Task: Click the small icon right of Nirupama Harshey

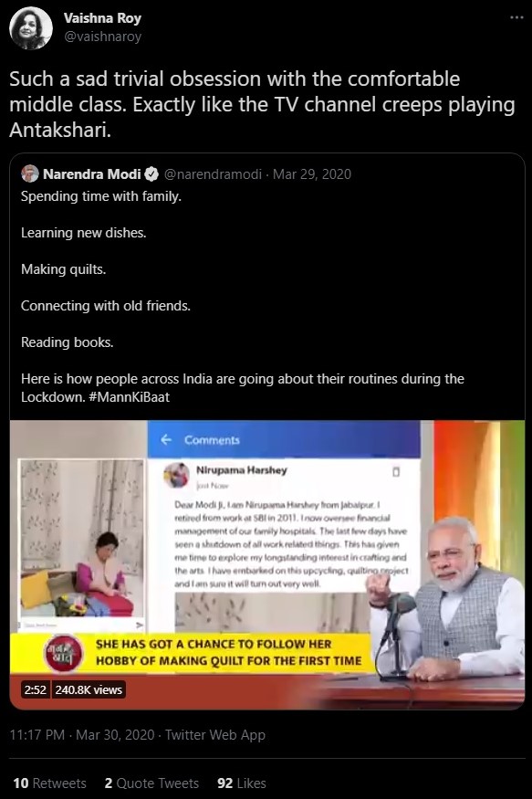Action: point(396,472)
